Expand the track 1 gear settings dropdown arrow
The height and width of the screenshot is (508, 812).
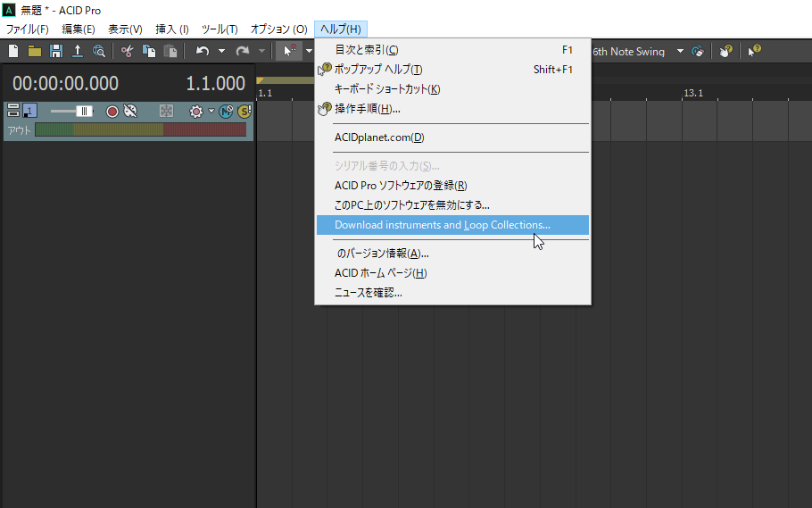tap(211, 111)
